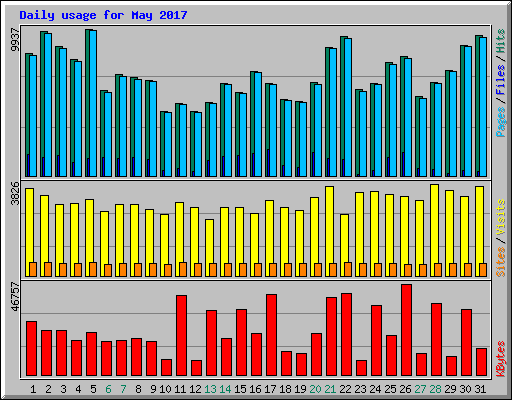Click day label 22 on the x-axis
The image size is (512, 400).
(x=345, y=389)
